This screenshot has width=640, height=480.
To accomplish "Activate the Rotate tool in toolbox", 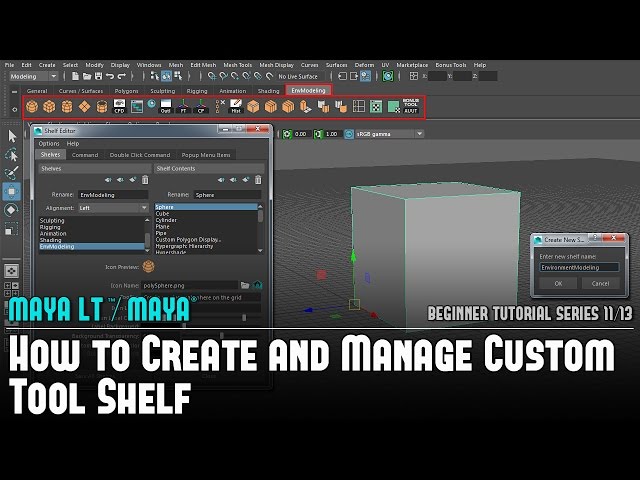I will (11, 210).
